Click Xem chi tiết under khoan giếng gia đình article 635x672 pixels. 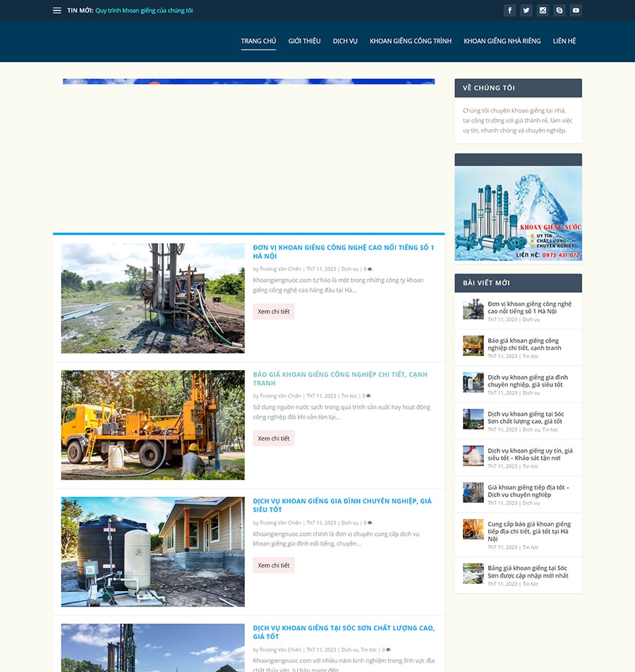(274, 566)
